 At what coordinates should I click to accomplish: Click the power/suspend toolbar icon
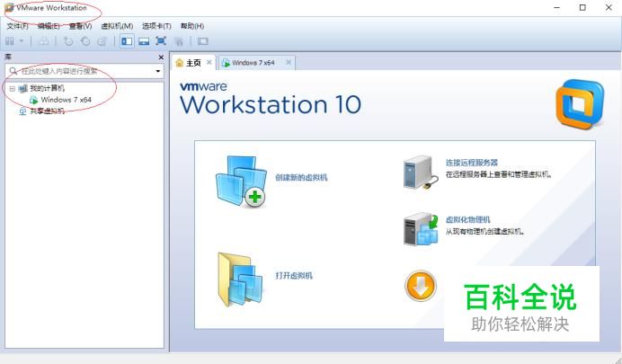pos(10,41)
